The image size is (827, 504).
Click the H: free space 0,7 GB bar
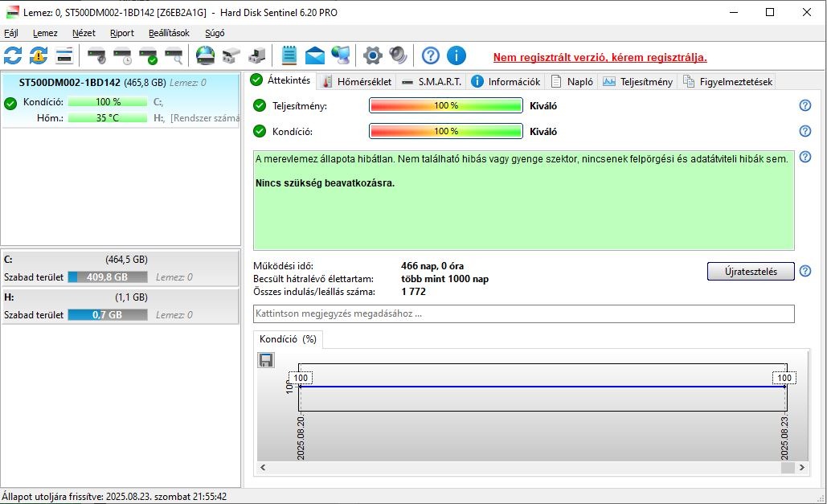108,315
